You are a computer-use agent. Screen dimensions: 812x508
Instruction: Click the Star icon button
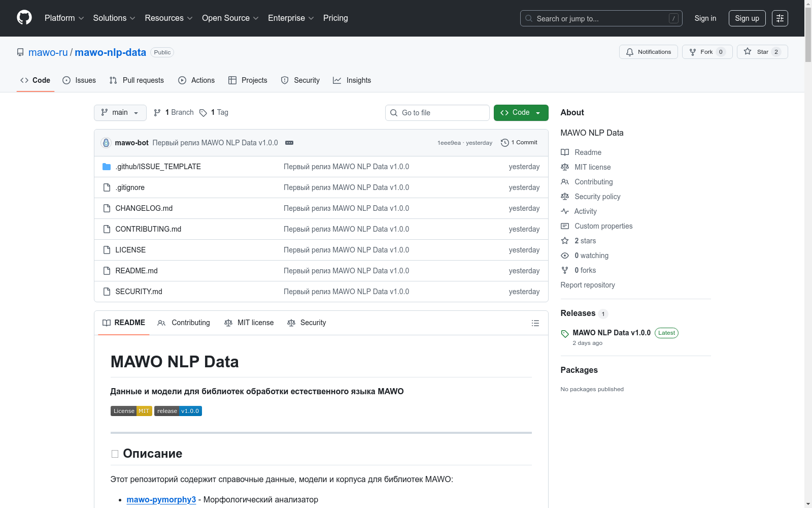tap(748, 51)
